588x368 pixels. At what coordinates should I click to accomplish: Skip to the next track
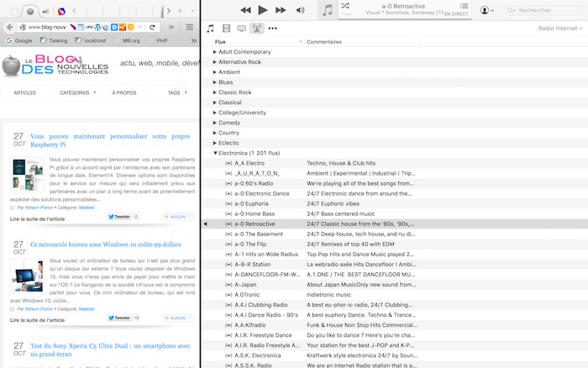pyautogui.click(x=281, y=10)
